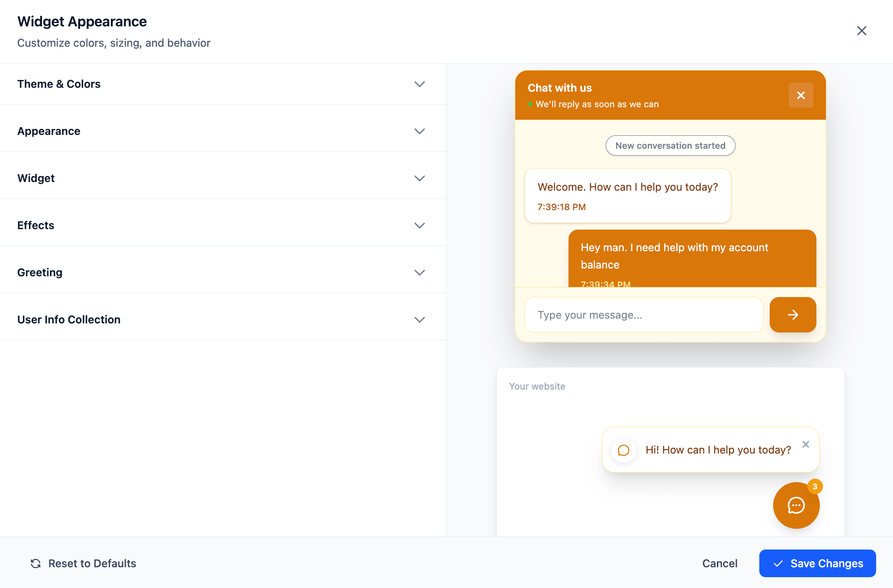Image resolution: width=893 pixels, height=588 pixels.
Task: Click Save Changes text
Action: 827,563
